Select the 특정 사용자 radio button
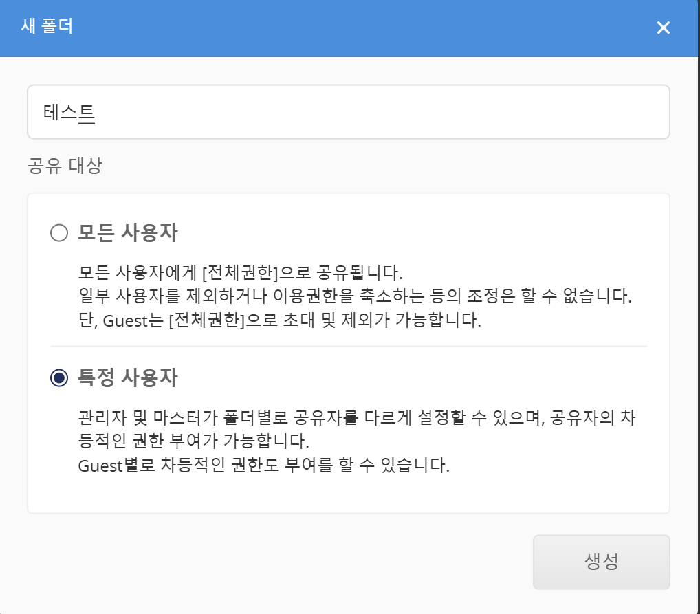The width and height of the screenshot is (700, 614). click(x=59, y=377)
